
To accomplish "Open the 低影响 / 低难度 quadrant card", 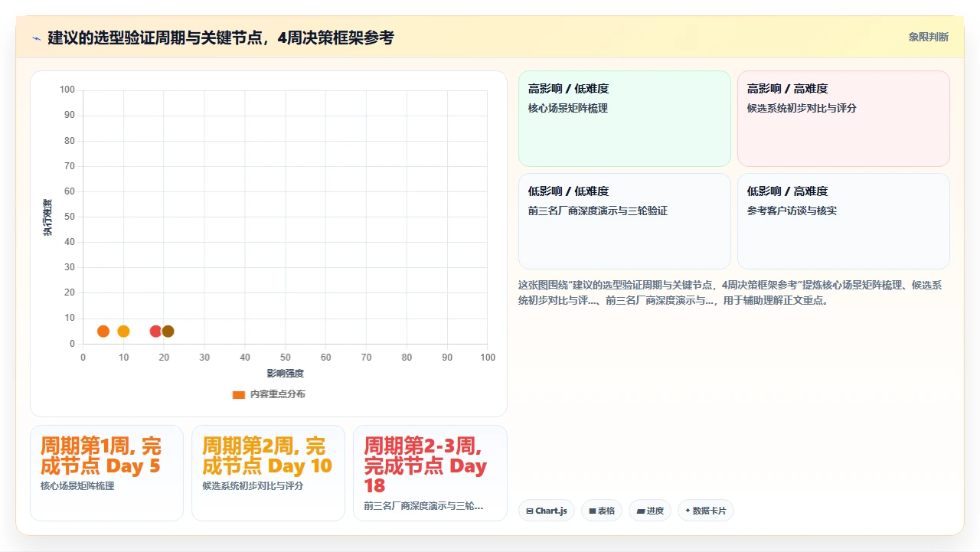I will [625, 221].
